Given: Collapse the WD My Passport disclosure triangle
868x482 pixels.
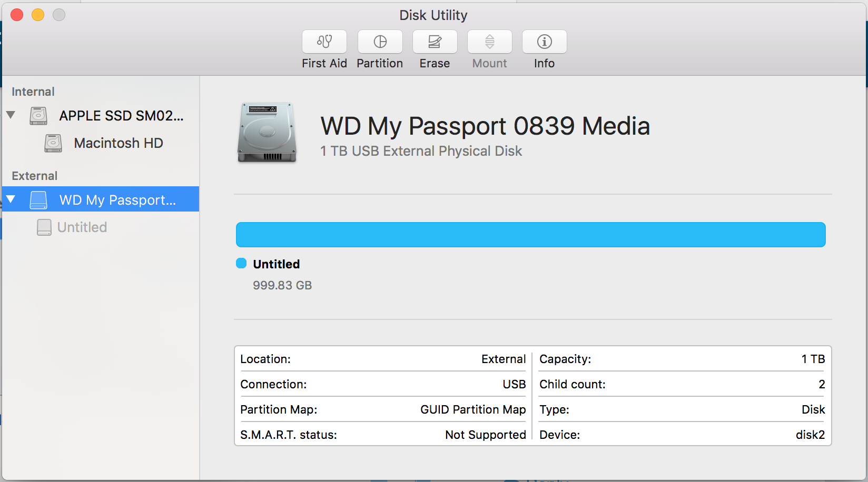Looking at the screenshot, I should click(x=11, y=199).
